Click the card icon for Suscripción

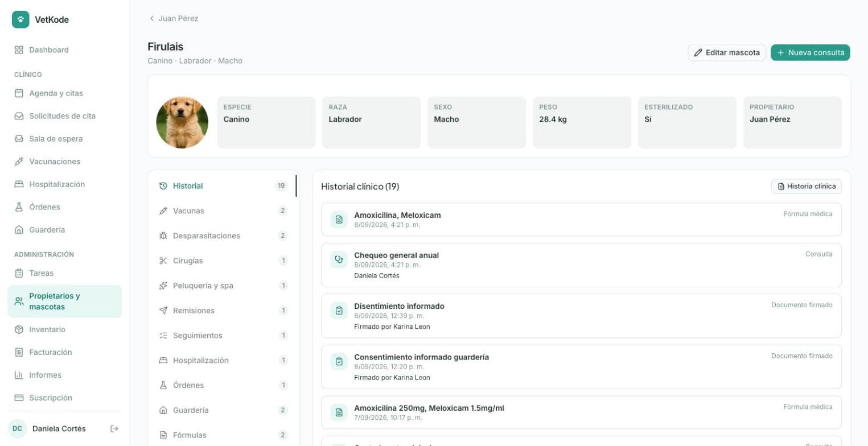point(19,398)
